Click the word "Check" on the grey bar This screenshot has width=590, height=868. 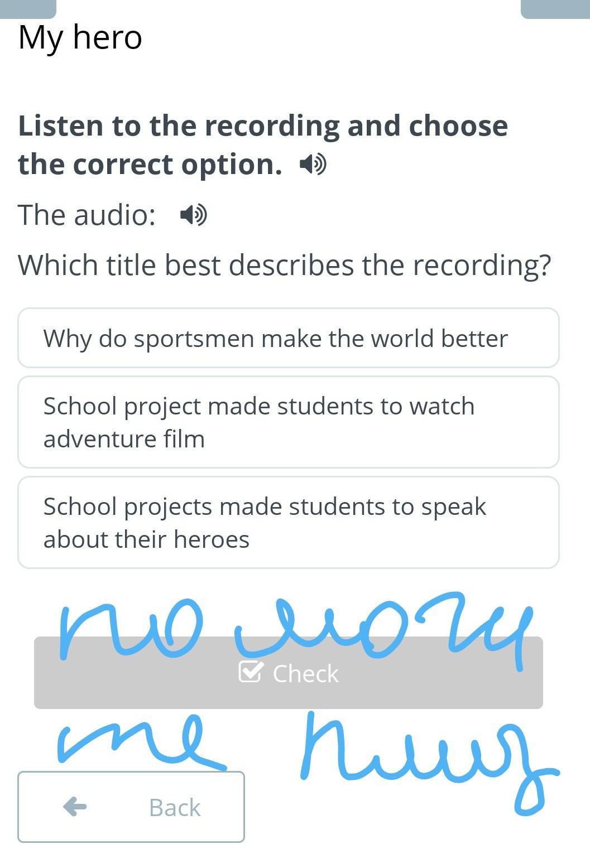[x=305, y=674]
